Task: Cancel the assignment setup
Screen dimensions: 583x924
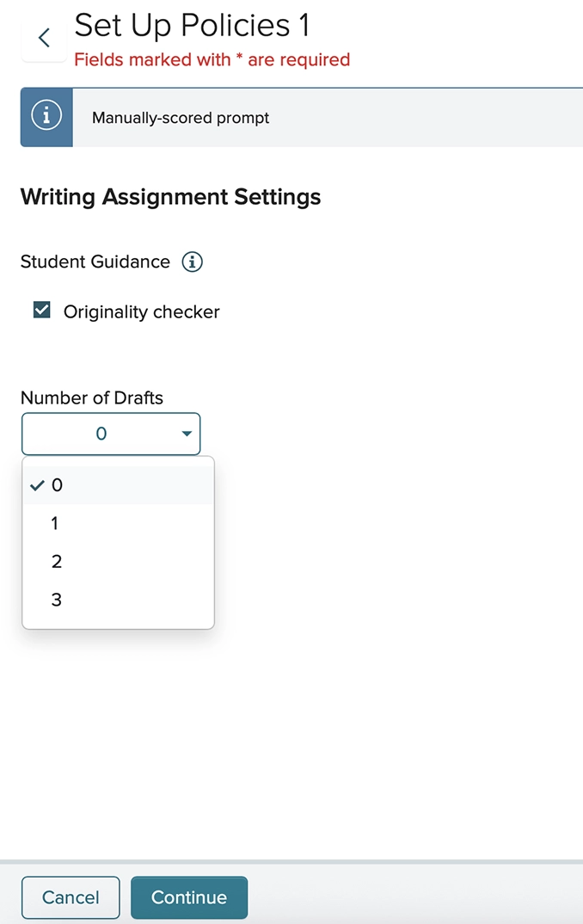Action: (x=70, y=896)
